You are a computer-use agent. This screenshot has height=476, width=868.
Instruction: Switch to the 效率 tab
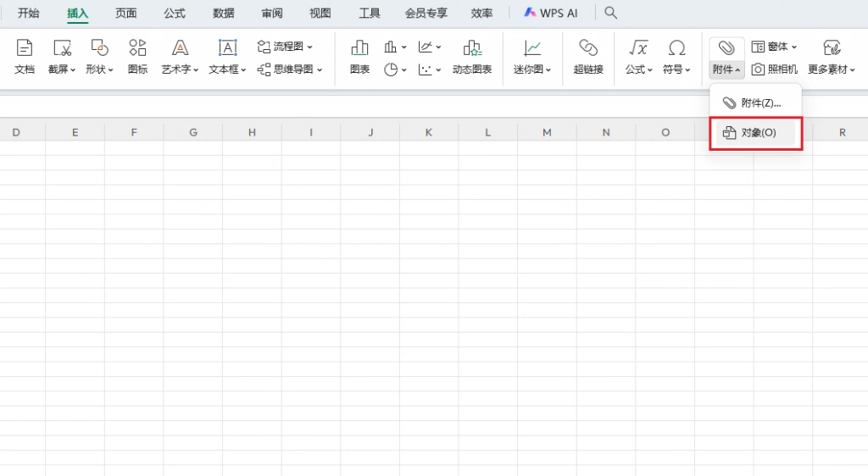click(x=481, y=14)
